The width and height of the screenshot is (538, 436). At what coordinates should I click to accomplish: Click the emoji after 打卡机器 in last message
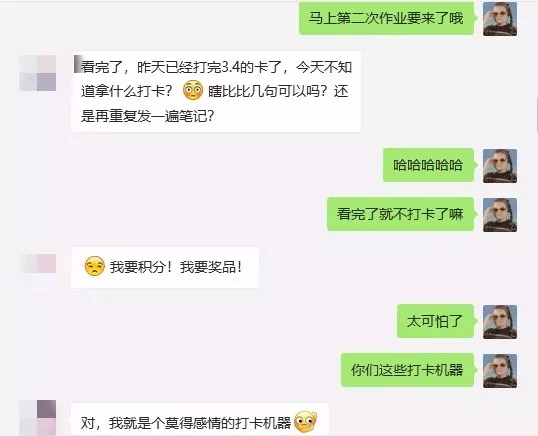(305, 422)
